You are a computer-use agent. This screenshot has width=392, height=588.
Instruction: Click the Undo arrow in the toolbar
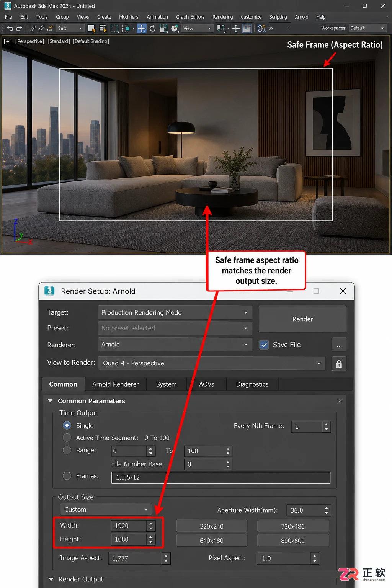(10, 28)
